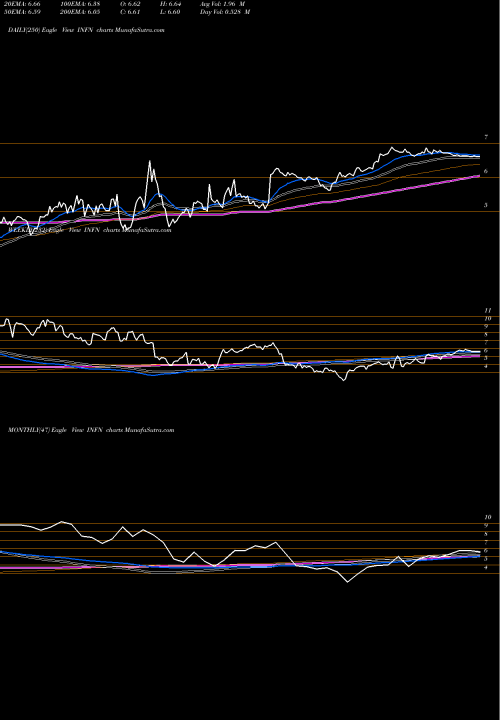Viewport: 500px width, 720px height.
Task: Click the DAILY(250) Eagle View chart title
Action: tap(86, 30)
